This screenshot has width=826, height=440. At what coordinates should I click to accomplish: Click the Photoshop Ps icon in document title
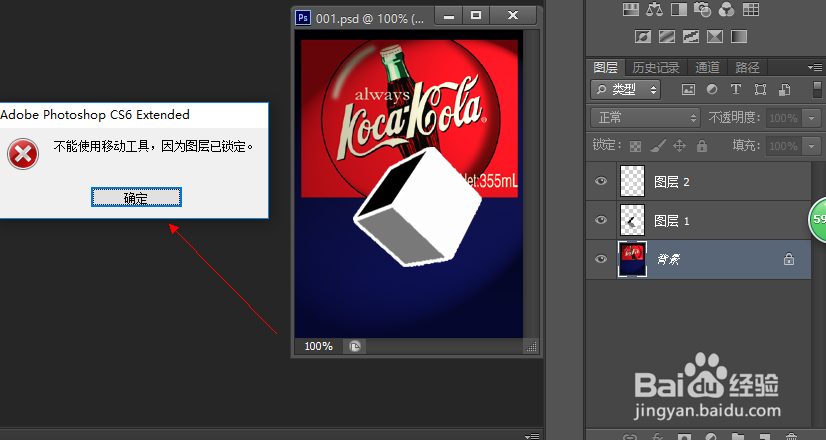(x=303, y=18)
